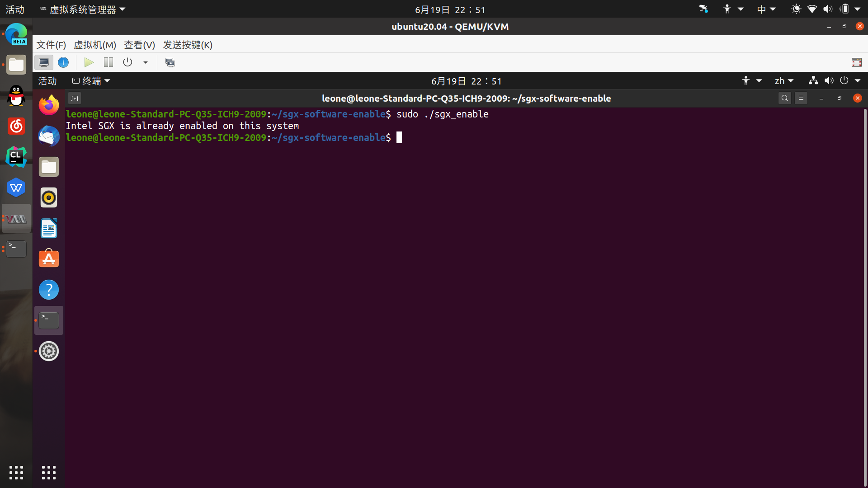Open WPS Office from host dock
868x488 pixels.
pos(16,188)
